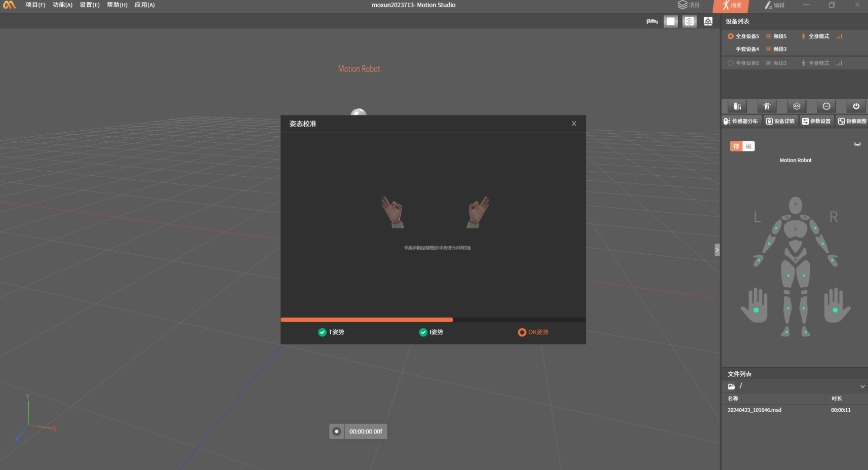Switch to the 编辑 tab
The height and width of the screenshot is (470, 868).
coord(775,6)
